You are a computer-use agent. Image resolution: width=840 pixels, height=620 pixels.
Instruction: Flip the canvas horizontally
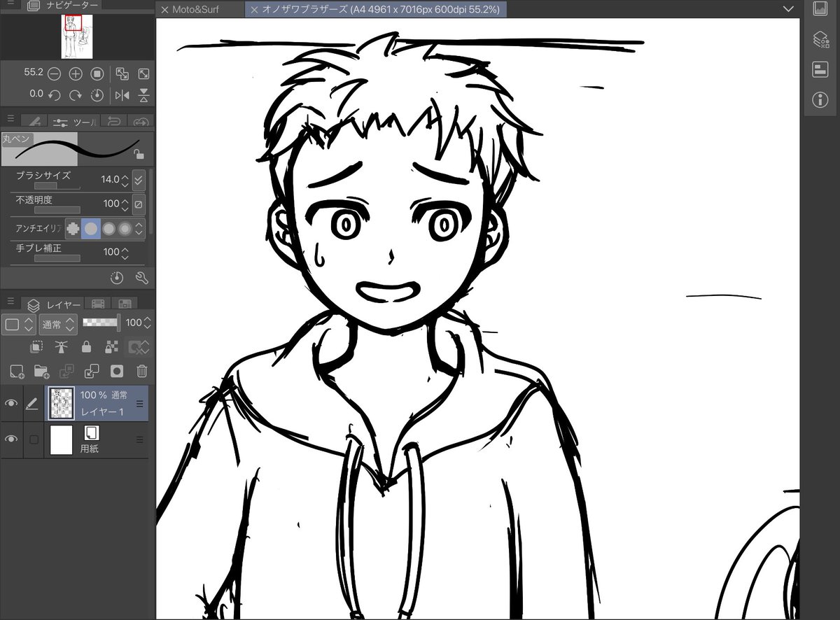click(x=122, y=94)
